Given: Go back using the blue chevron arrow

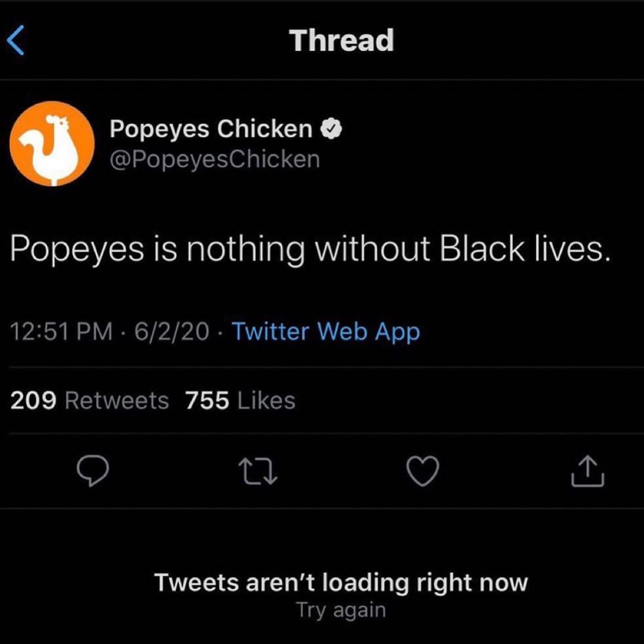Looking at the screenshot, I should [x=16, y=40].
